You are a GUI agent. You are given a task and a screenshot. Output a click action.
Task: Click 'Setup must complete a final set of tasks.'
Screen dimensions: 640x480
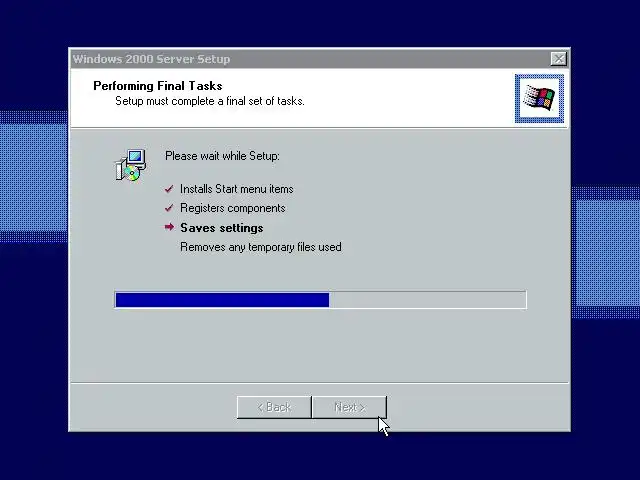click(210, 101)
